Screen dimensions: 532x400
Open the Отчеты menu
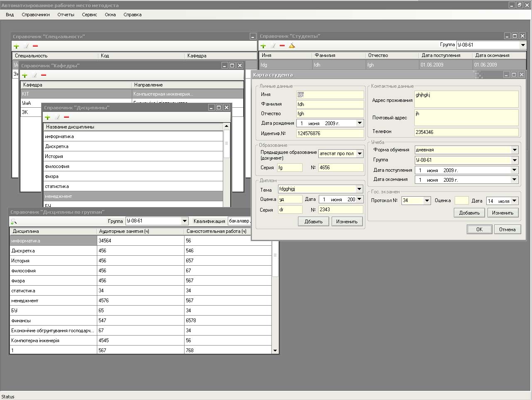tap(66, 15)
